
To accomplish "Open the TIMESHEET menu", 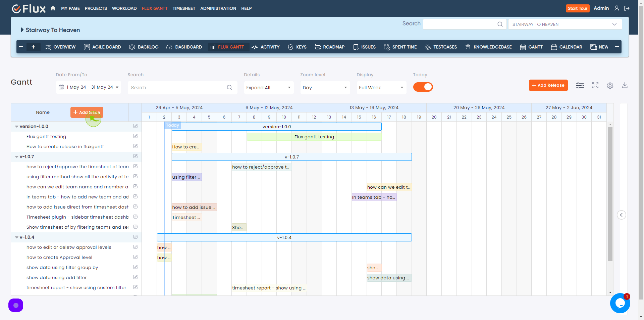I will coord(184,8).
